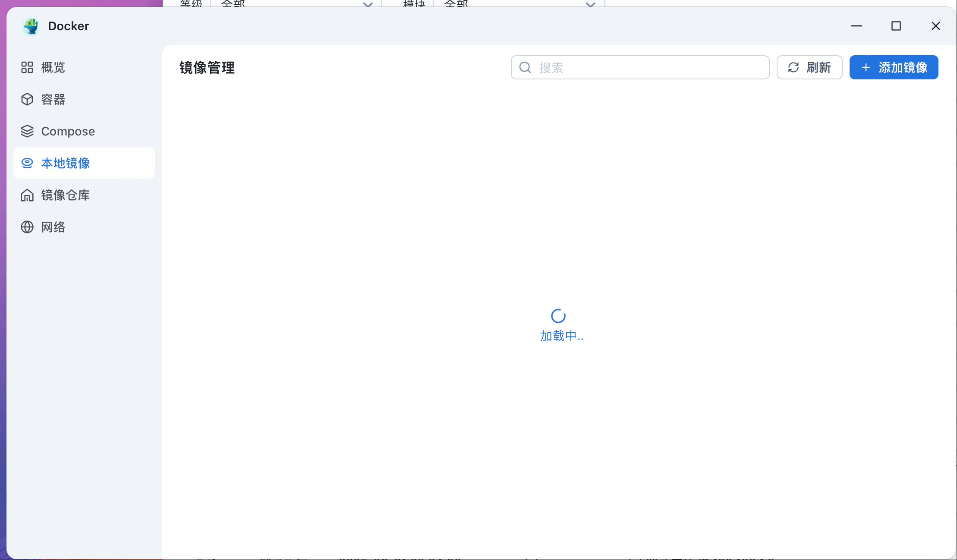Open the 概览 overview page

[x=53, y=67]
